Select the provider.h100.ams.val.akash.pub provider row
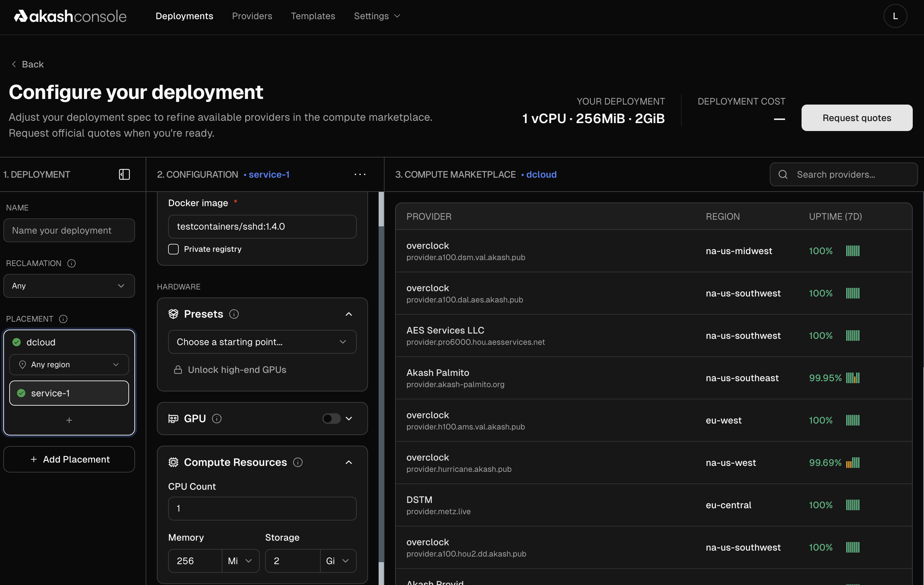 [654, 421]
